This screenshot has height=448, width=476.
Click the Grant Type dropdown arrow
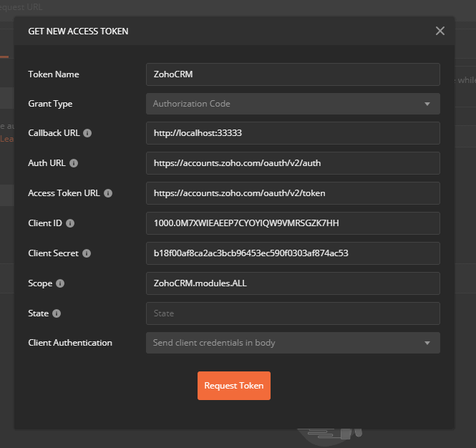(x=427, y=104)
